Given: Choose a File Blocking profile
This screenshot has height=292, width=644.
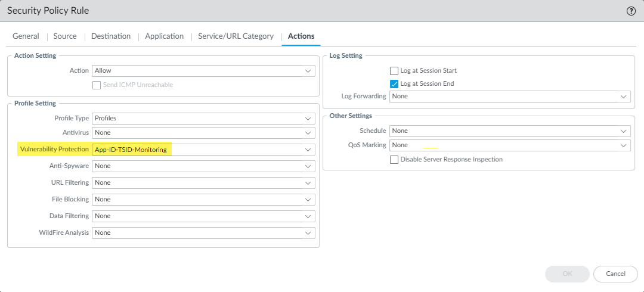Looking at the screenshot, I should click(x=203, y=200).
